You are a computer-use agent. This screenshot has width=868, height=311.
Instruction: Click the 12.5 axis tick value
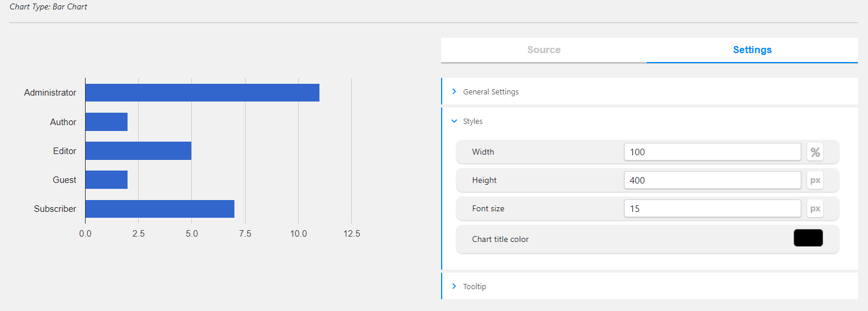[x=351, y=234]
